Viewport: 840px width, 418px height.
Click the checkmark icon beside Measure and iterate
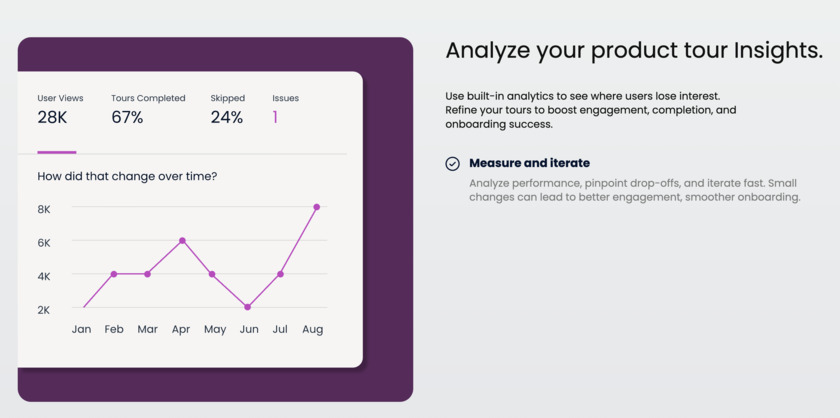click(x=452, y=164)
